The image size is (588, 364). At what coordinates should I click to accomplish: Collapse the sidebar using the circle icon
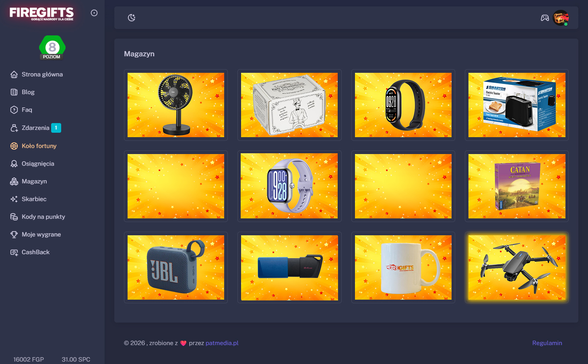pyautogui.click(x=94, y=12)
